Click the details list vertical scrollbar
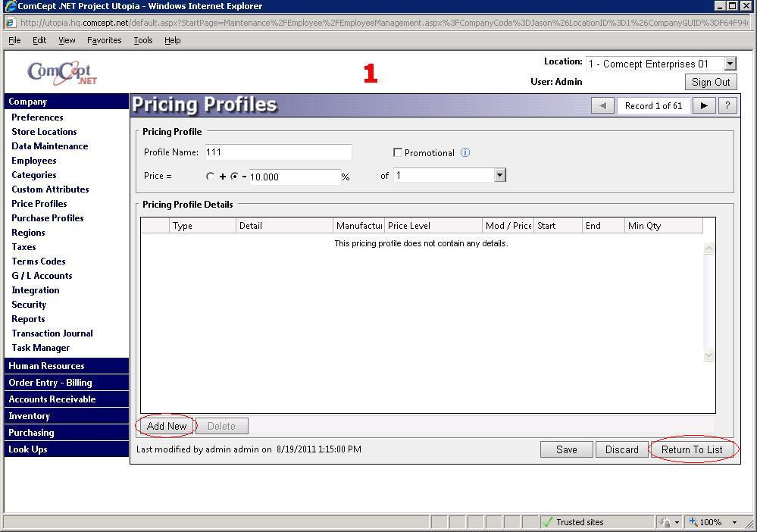The image size is (757, 532). pos(709,302)
